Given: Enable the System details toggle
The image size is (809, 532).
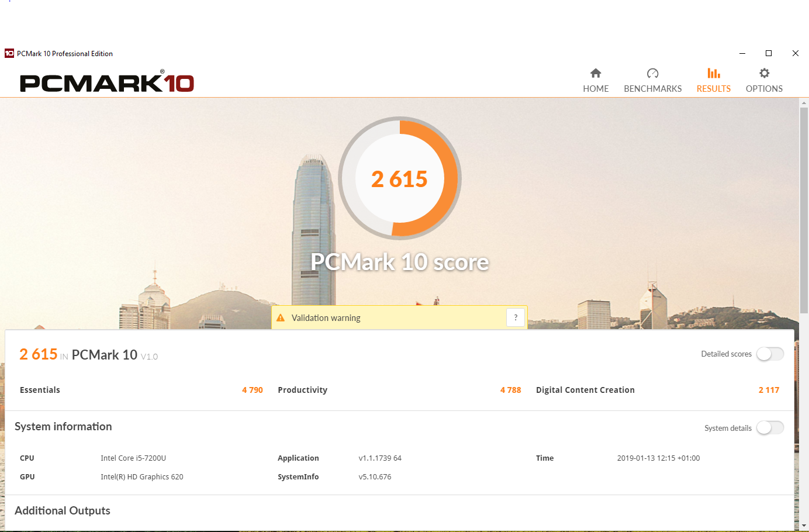Looking at the screenshot, I should pos(770,428).
